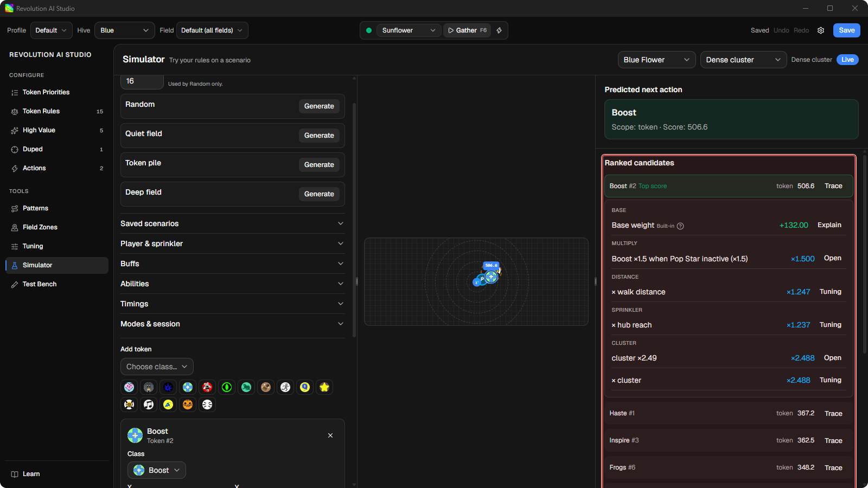Add the red bear token
Viewport: 868px width, 488px height.
207,387
